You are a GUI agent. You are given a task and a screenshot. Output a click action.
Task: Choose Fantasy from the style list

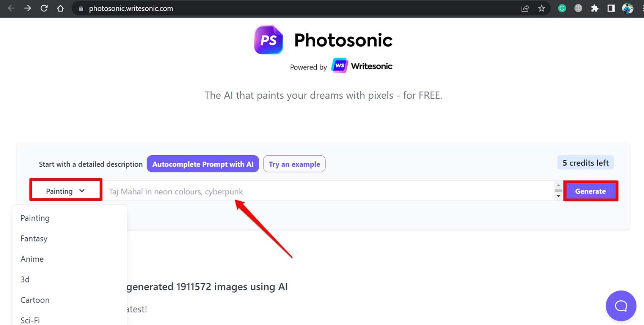(x=34, y=238)
